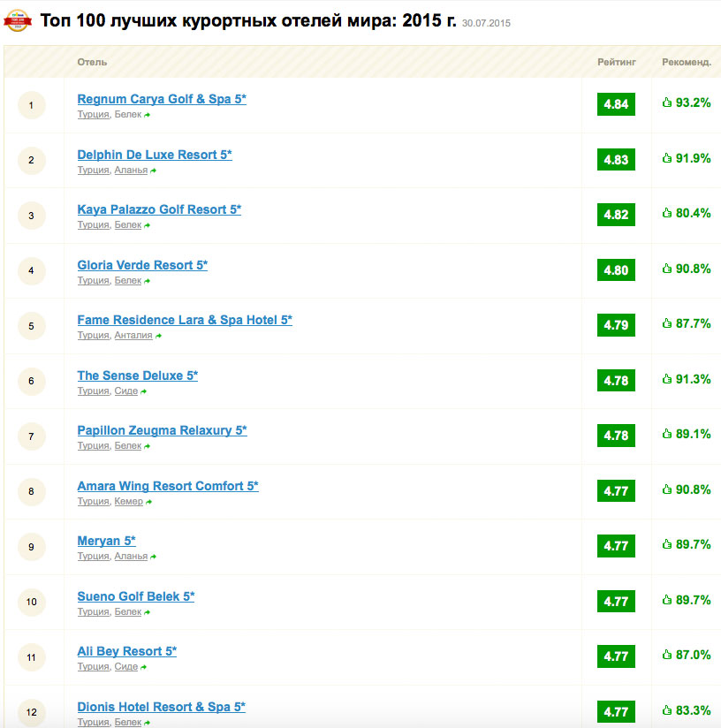721x728 pixels.
Task: Click the rank number 1 circle
Action: (31, 105)
